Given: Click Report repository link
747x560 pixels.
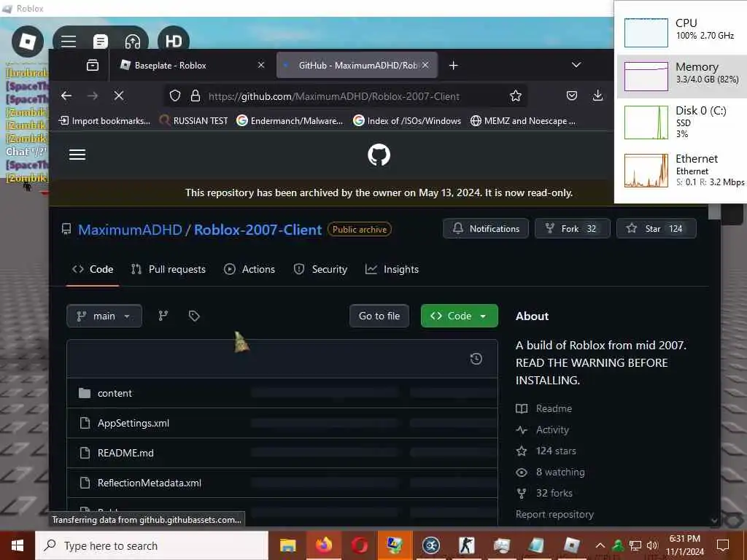Looking at the screenshot, I should tap(554, 515).
